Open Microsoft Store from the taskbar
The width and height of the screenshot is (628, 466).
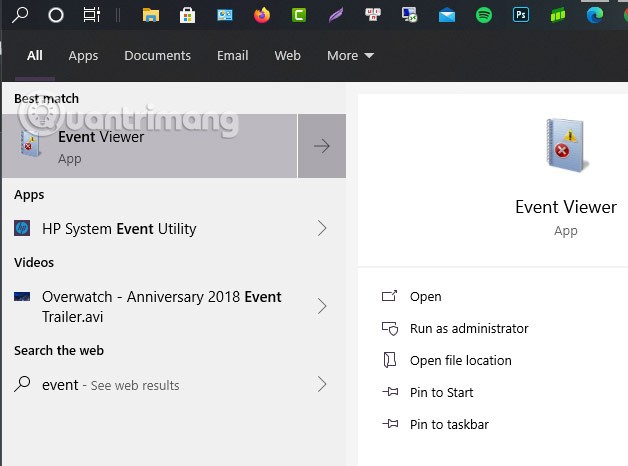(188, 15)
